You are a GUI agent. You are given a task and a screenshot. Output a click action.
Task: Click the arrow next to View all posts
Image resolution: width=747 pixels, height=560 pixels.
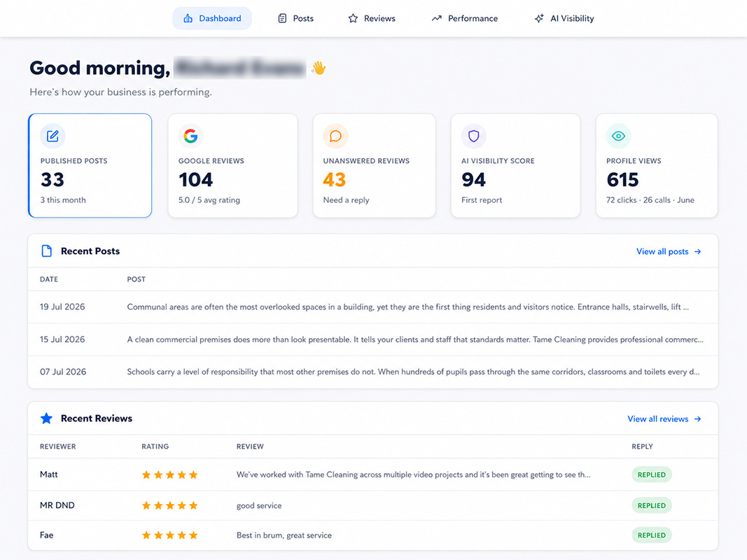697,251
